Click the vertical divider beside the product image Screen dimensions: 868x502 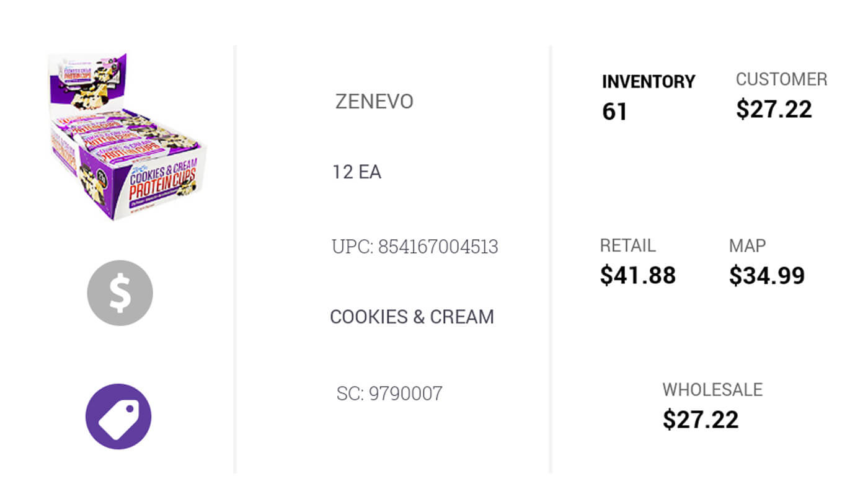tap(234, 259)
